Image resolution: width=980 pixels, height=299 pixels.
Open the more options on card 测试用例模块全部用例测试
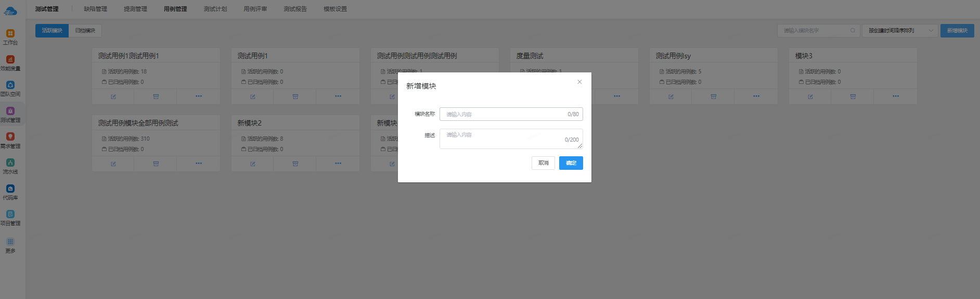click(x=199, y=164)
